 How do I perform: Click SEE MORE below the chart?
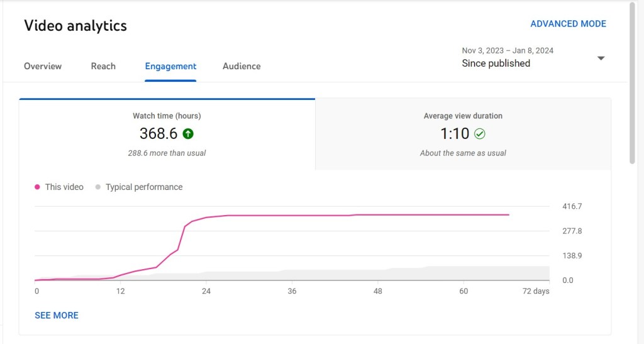pos(57,315)
